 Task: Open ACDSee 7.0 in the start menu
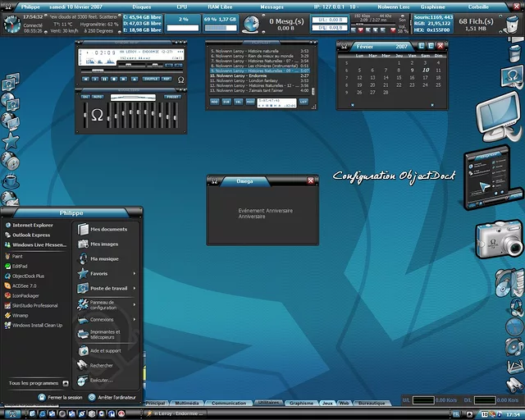[24, 286]
